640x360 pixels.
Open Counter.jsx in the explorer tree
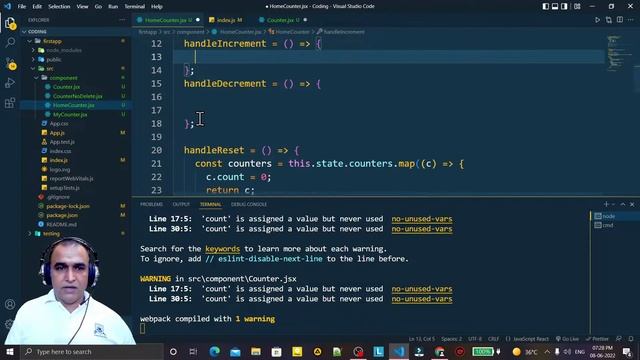click(67, 87)
